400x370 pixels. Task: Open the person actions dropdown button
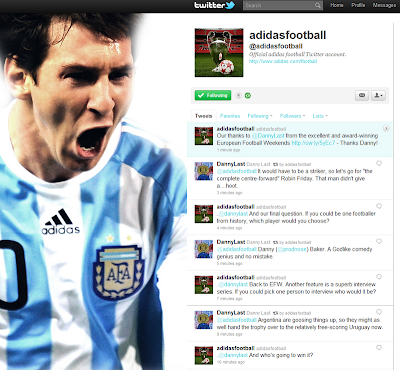(378, 95)
